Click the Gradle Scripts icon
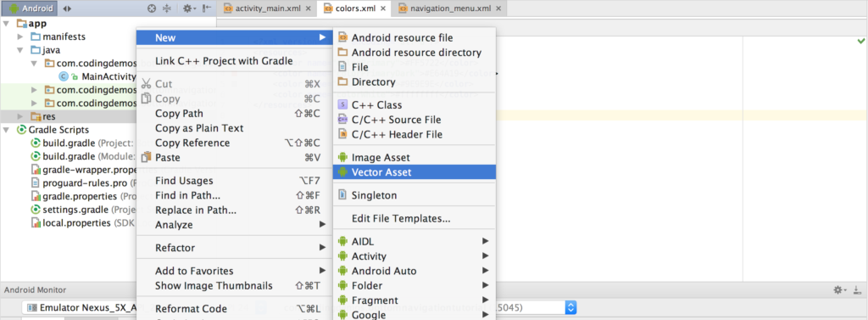The height and width of the screenshot is (320, 868). tap(21, 130)
